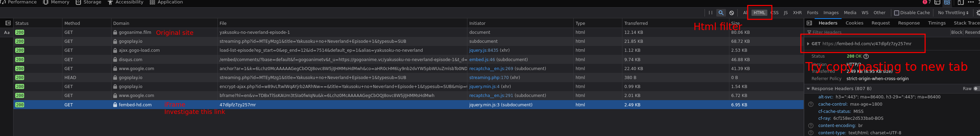Click lock icon beside gogoanime.film
The image size is (980, 136).
pos(115,32)
